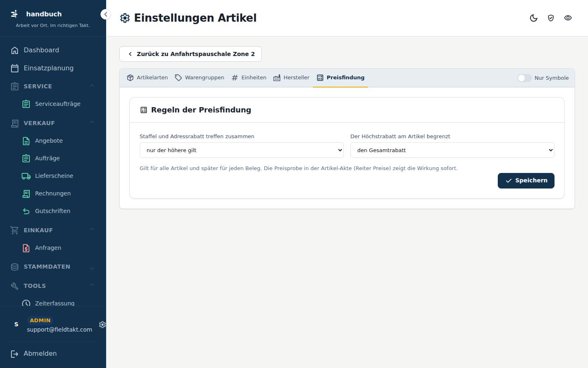
Task: Click the Lieferscheine truck icon
Action: point(26,176)
